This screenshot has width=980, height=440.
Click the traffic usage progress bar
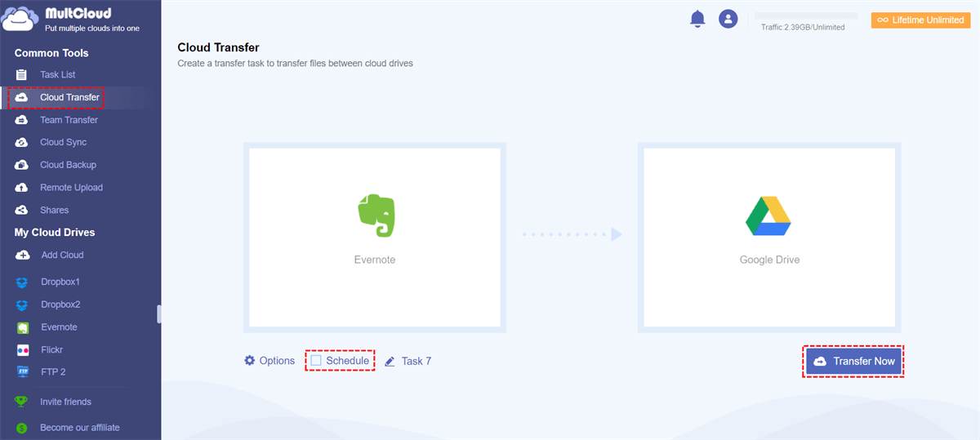(806, 16)
